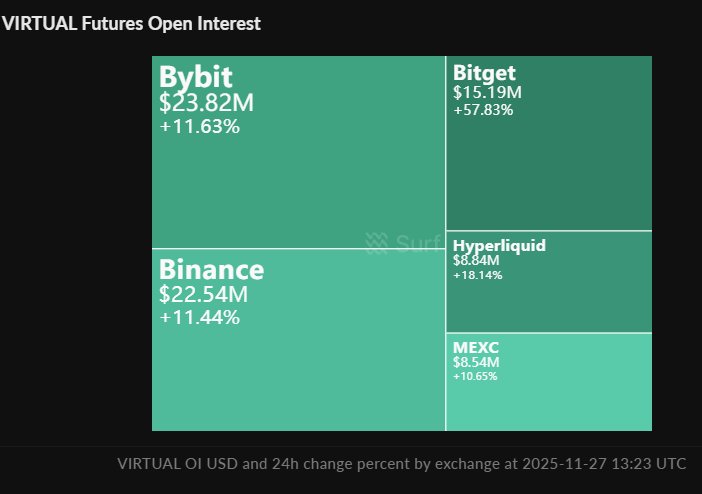Click the Hyperliquid exchange name label
The width and height of the screenshot is (702, 494).
499,246
